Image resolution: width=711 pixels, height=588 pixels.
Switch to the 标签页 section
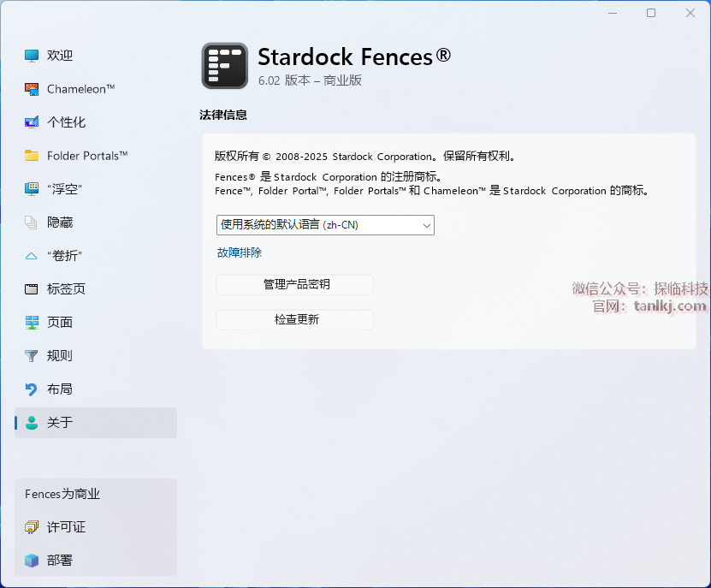click(96, 289)
